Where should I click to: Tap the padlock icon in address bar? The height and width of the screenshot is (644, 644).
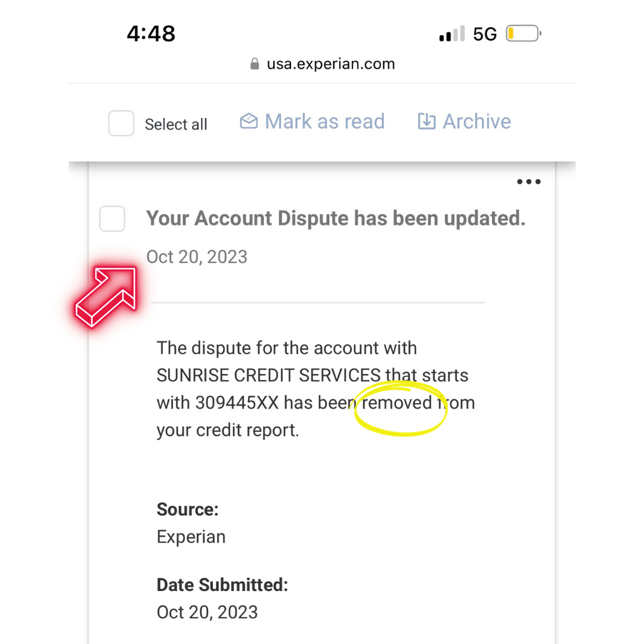coord(255,64)
